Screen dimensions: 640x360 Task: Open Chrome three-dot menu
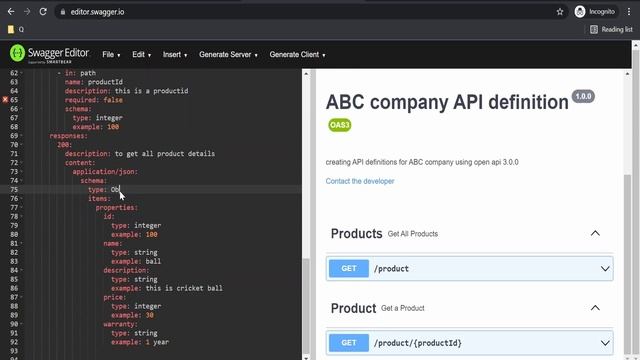tap(629, 12)
